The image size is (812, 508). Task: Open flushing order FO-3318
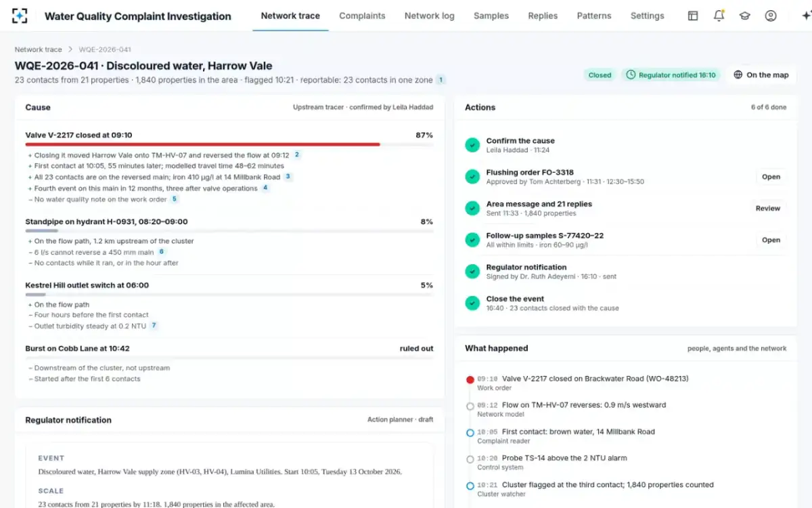click(x=771, y=177)
